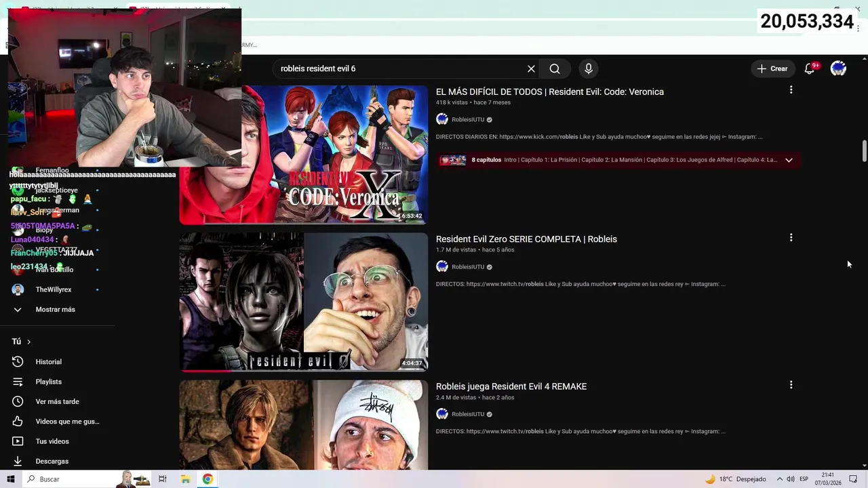Open Task View on the taskbar
The image size is (868, 488).
(x=163, y=479)
